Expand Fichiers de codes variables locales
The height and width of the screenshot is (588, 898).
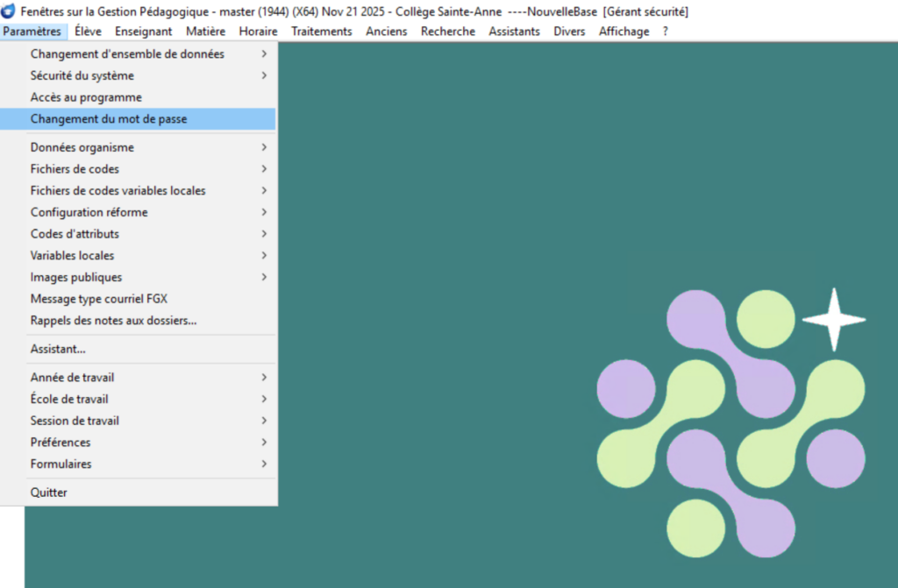pos(118,190)
